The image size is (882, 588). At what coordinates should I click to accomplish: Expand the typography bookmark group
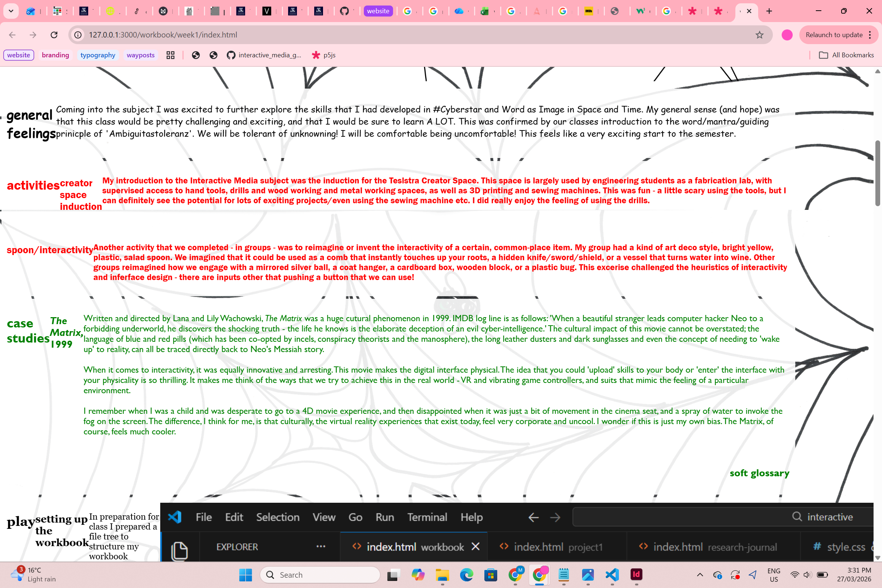[97, 55]
